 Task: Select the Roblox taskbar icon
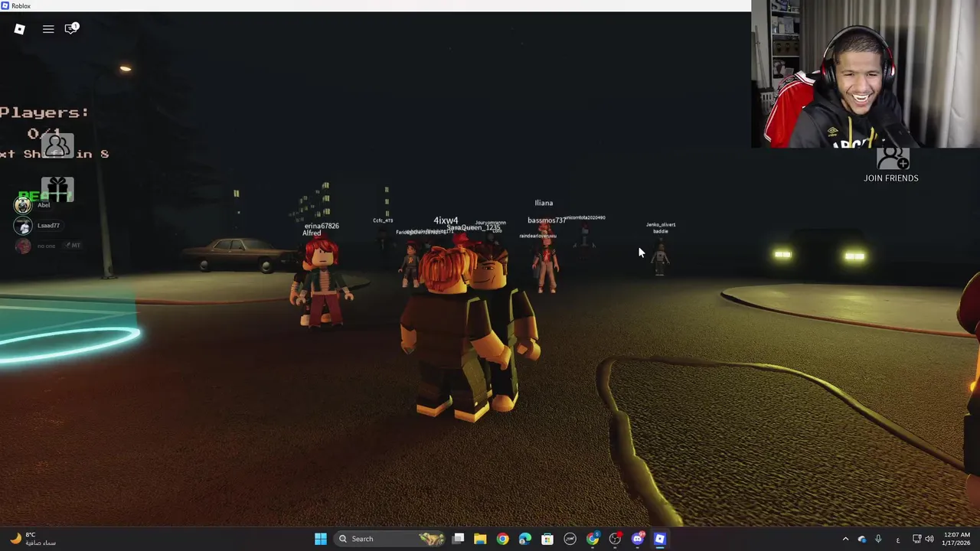coord(660,539)
